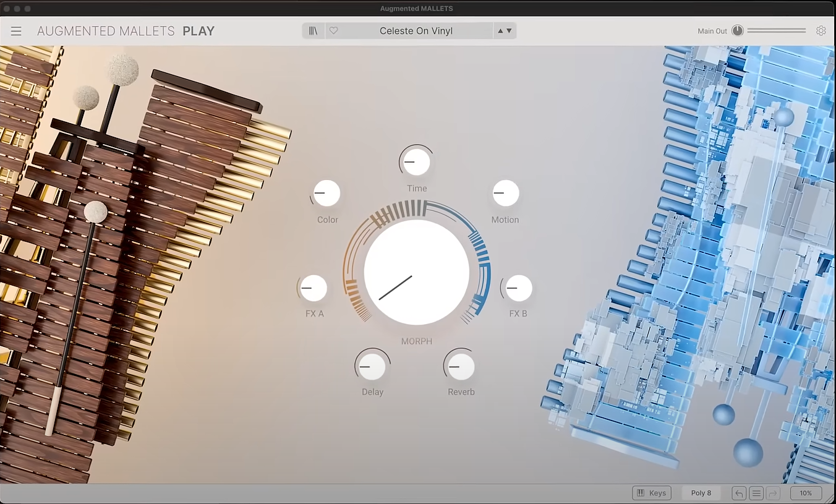
Task: Click the large MORPH knob
Action: pos(417,272)
